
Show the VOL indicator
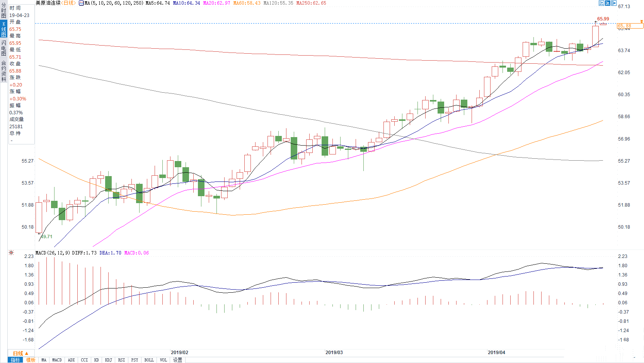pyautogui.click(x=164, y=360)
